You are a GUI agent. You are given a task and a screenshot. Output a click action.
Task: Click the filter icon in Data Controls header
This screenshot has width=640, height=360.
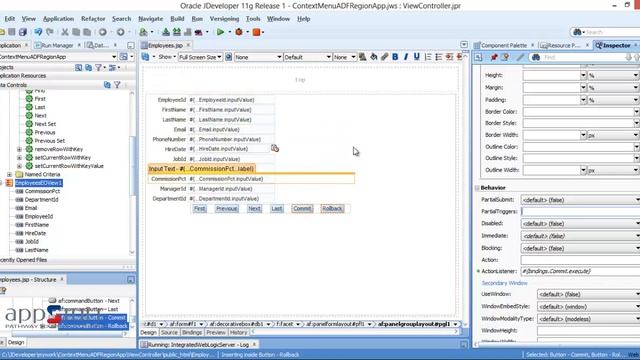117,85
